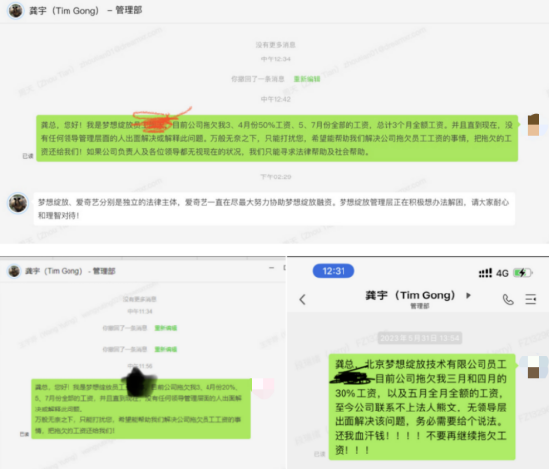Select Tim Gong's white reply about 爱奇艺
550x470 pixels.
274,209
